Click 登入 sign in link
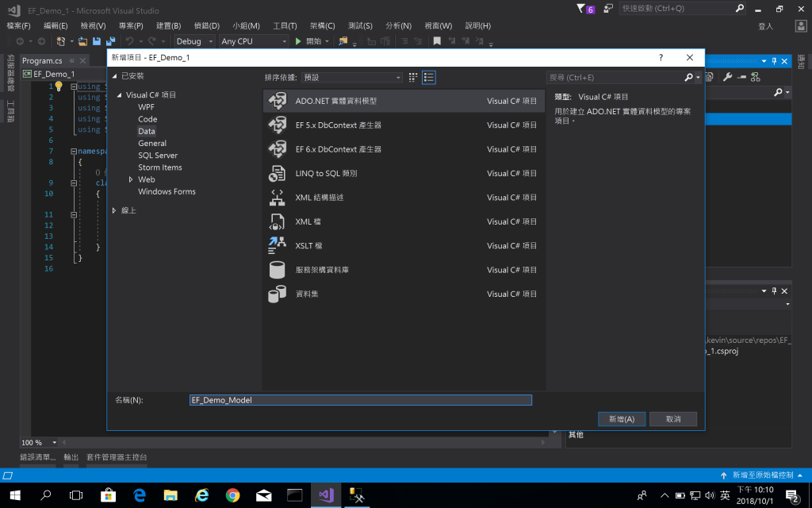The height and width of the screenshot is (508, 812). [x=765, y=26]
